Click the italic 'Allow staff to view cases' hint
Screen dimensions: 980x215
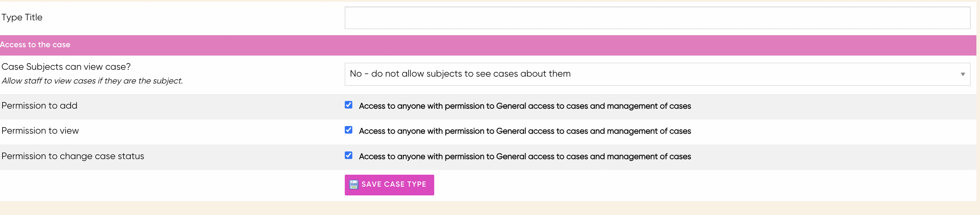click(92, 81)
